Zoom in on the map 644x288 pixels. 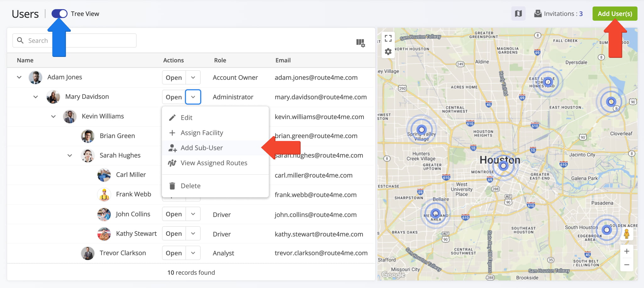click(626, 251)
